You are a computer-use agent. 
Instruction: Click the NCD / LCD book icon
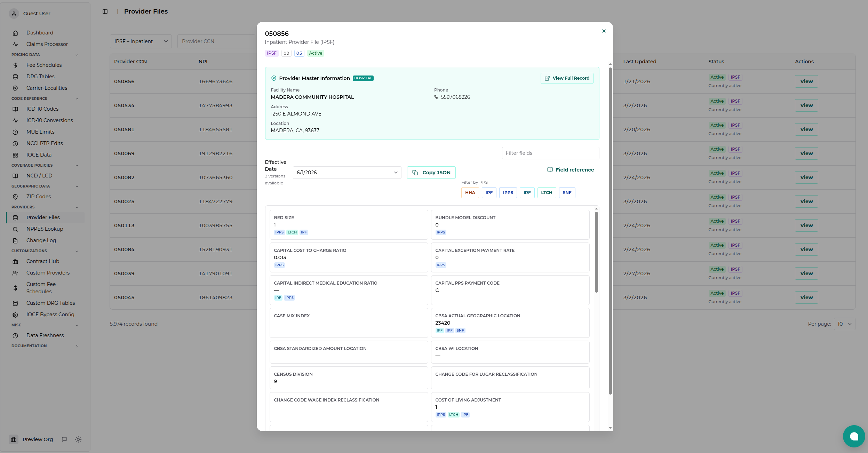[15, 176]
